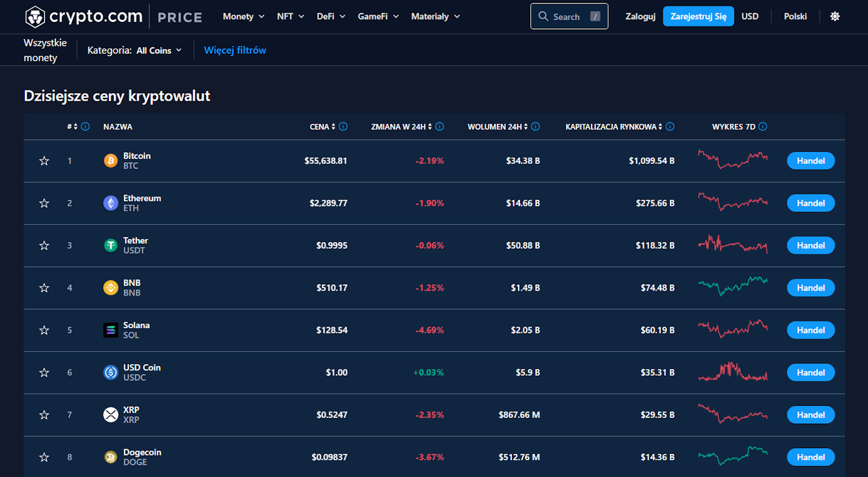The width and height of the screenshot is (868, 477).
Task: Expand the DeFi menu
Action: pyautogui.click(x=331, y=16)
